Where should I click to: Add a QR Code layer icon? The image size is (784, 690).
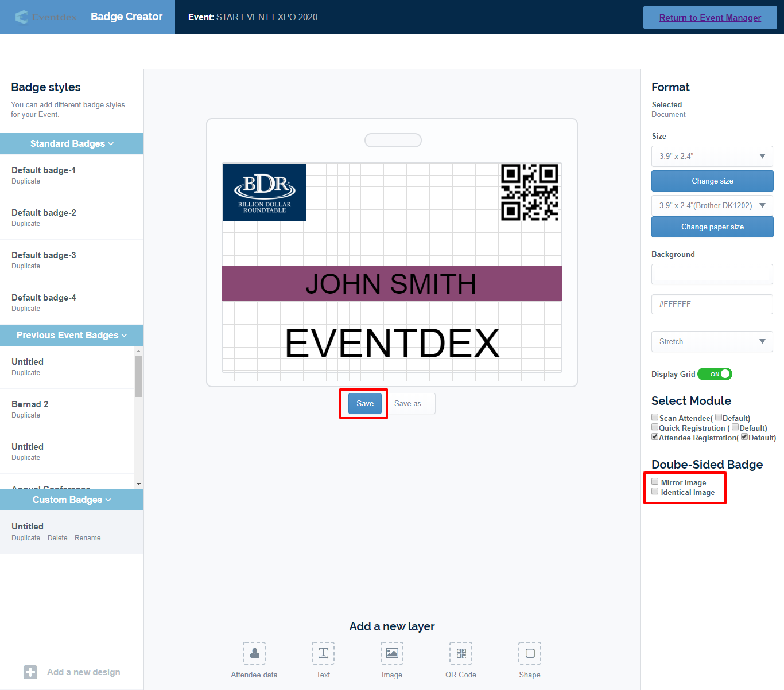tap(461, 653)
